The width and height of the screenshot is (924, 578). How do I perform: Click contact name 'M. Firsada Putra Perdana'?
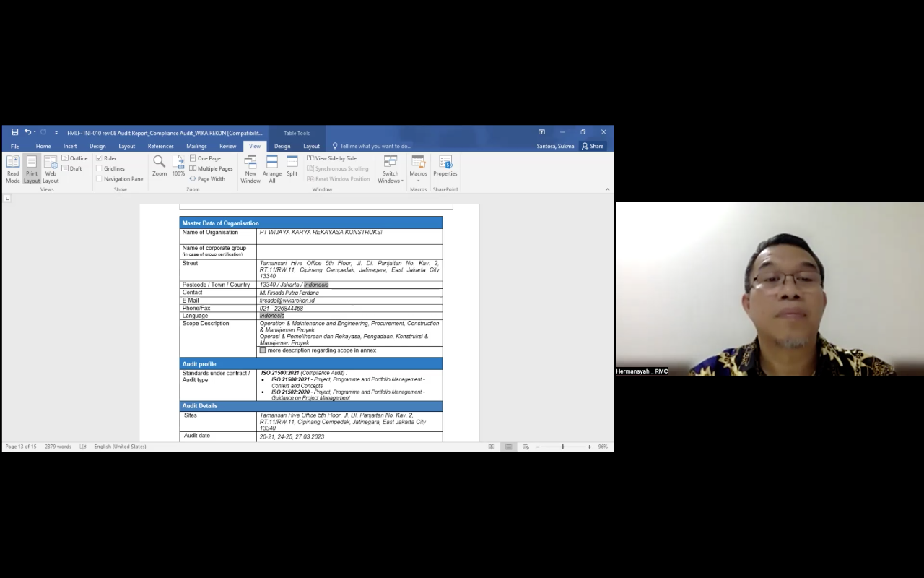click(289, 293)
